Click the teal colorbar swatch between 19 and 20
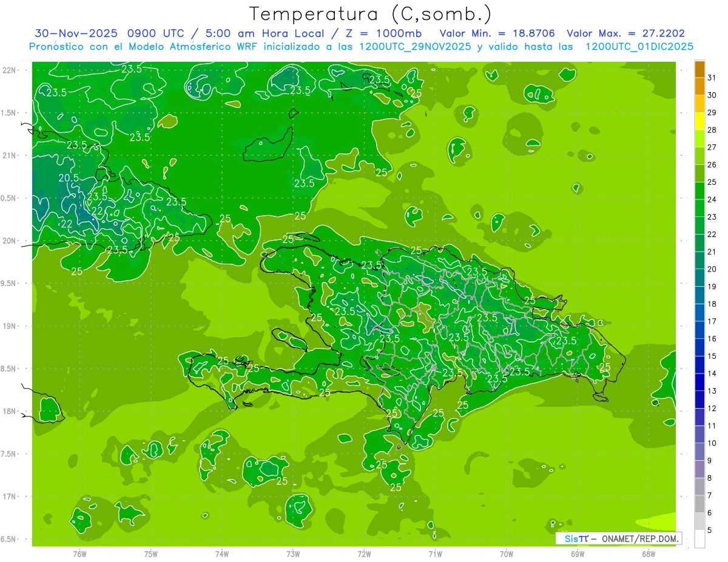This screenshot has height=562, width=728. (x=699, y=278)
